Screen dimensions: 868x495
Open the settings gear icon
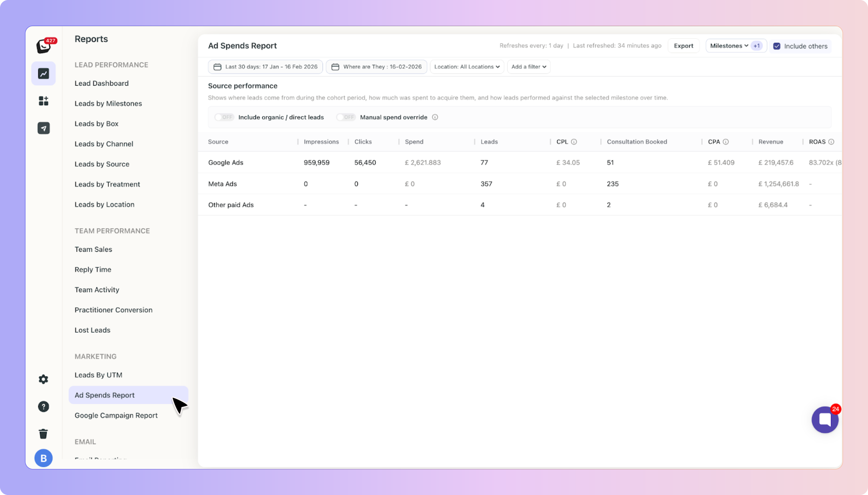pos(43,379)
